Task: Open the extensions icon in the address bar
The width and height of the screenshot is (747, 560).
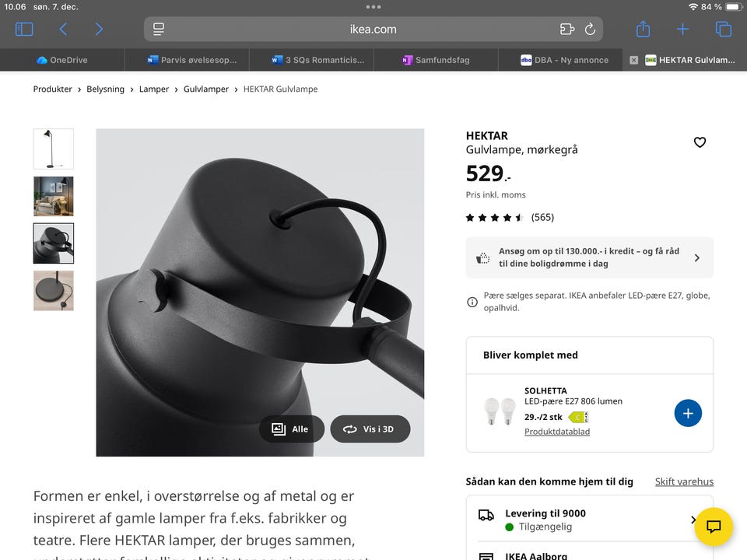Action: (x=567, y=29)
